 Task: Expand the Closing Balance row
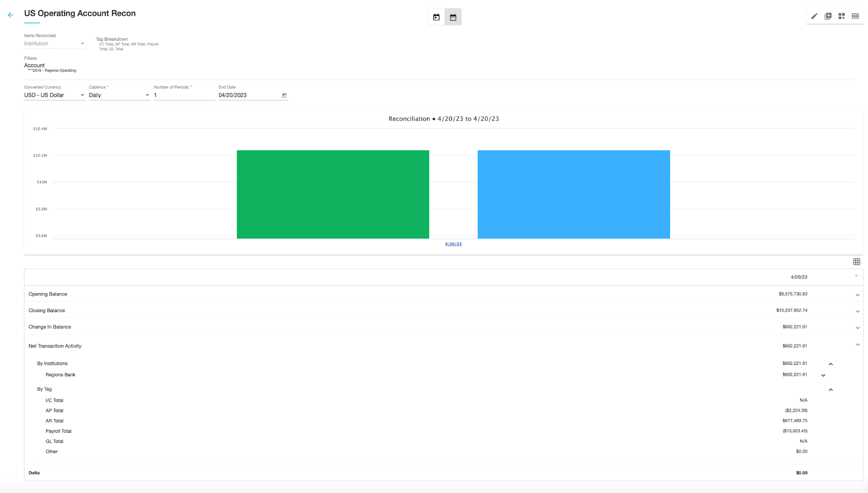(x=858, y=311)
